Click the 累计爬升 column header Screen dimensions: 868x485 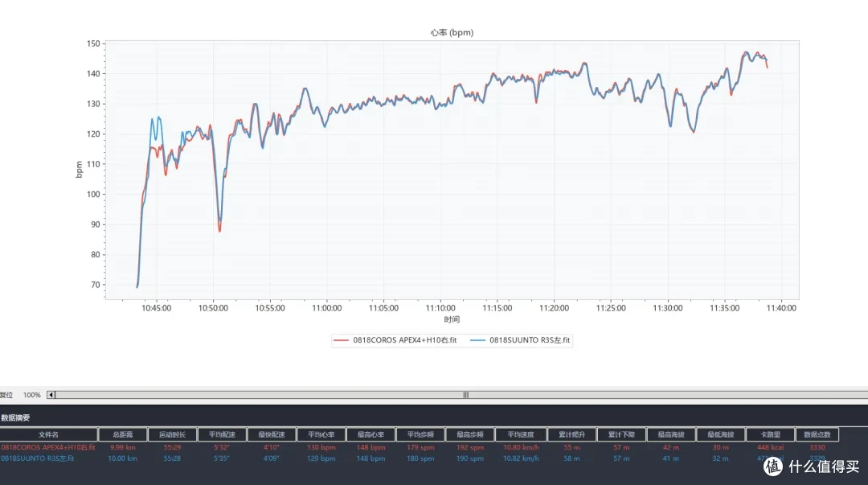point(572,434)
